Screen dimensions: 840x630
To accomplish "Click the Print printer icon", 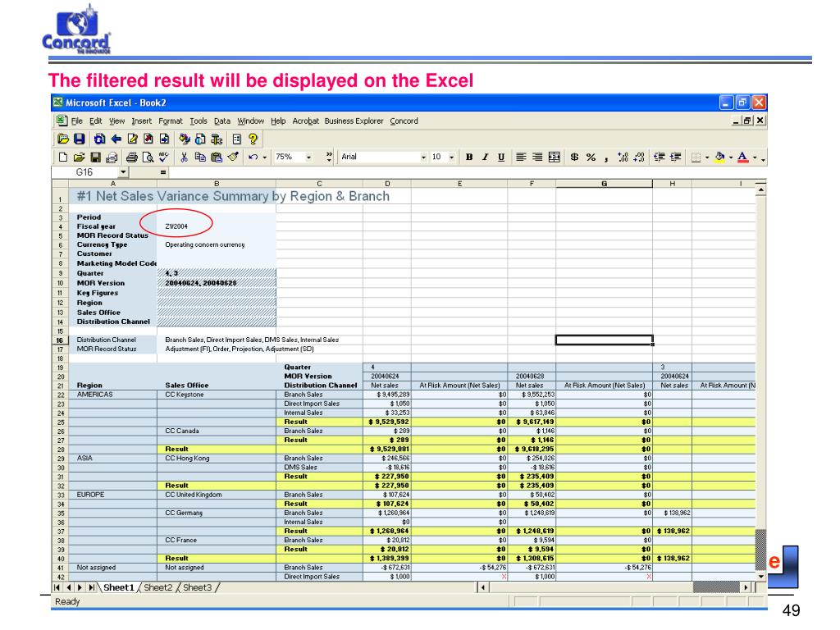I will point(131,157).
